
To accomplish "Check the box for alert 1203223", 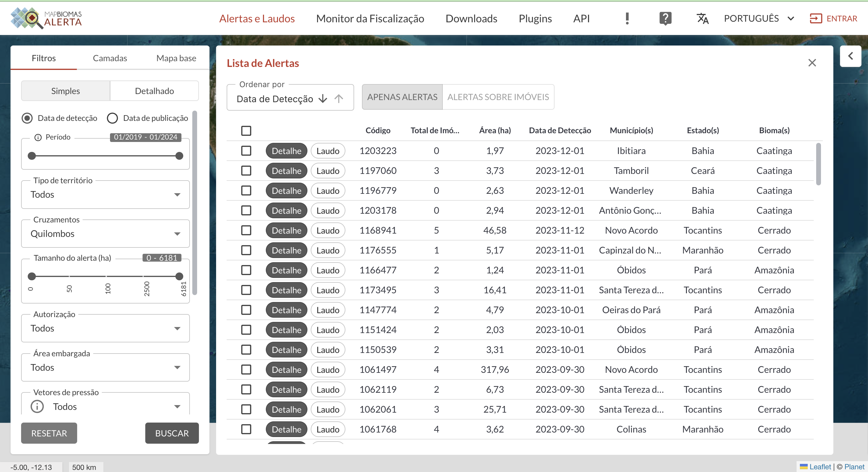I will click(x=246, y=151).
